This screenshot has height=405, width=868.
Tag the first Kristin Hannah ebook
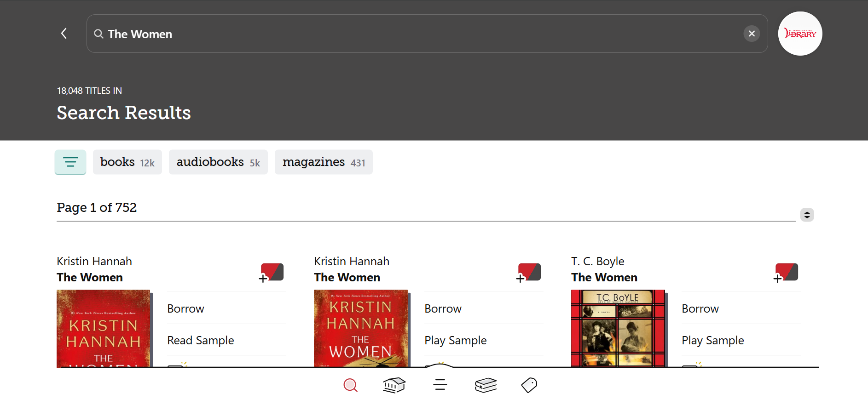point(272,273)
